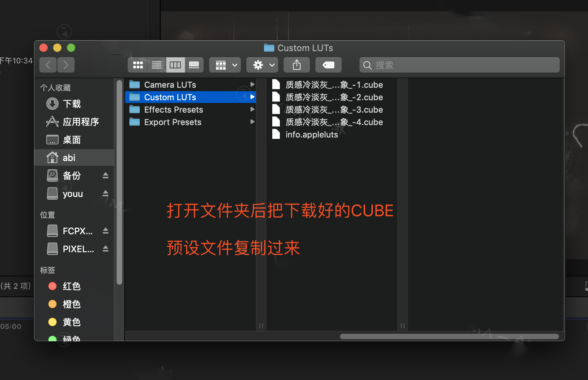Click the sidebar vertical scrollbar
The image size is (588, 380).
[119, 182]
